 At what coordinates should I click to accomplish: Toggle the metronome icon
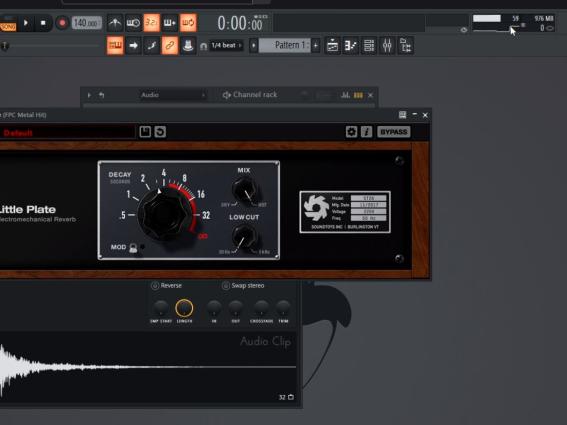pyautogui.click(x=115, y=23)
